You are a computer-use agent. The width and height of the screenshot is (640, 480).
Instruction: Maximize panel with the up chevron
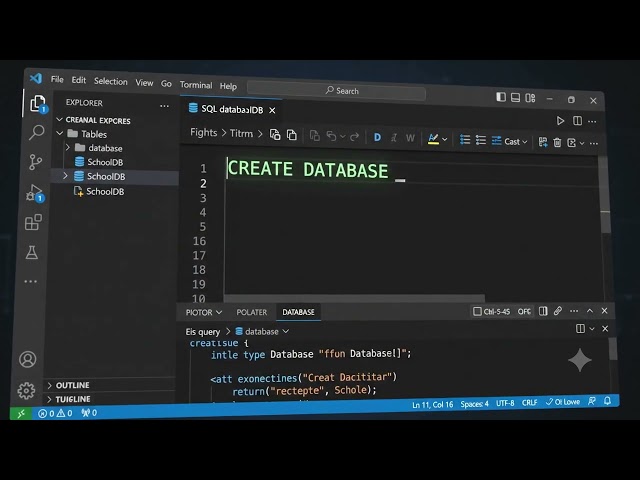click(590, 311)
